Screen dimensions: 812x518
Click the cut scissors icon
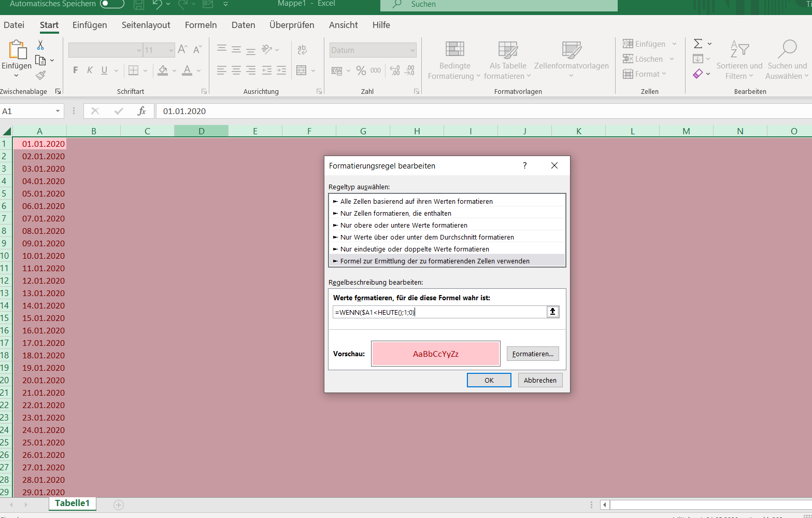(x=40, y=45)
